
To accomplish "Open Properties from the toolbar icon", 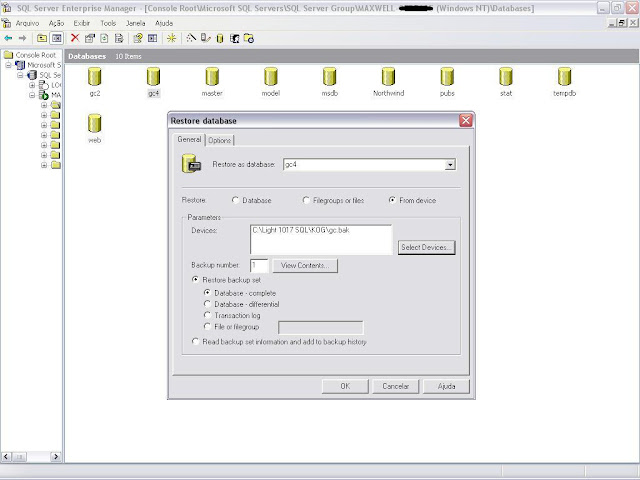I will point(90,38).
